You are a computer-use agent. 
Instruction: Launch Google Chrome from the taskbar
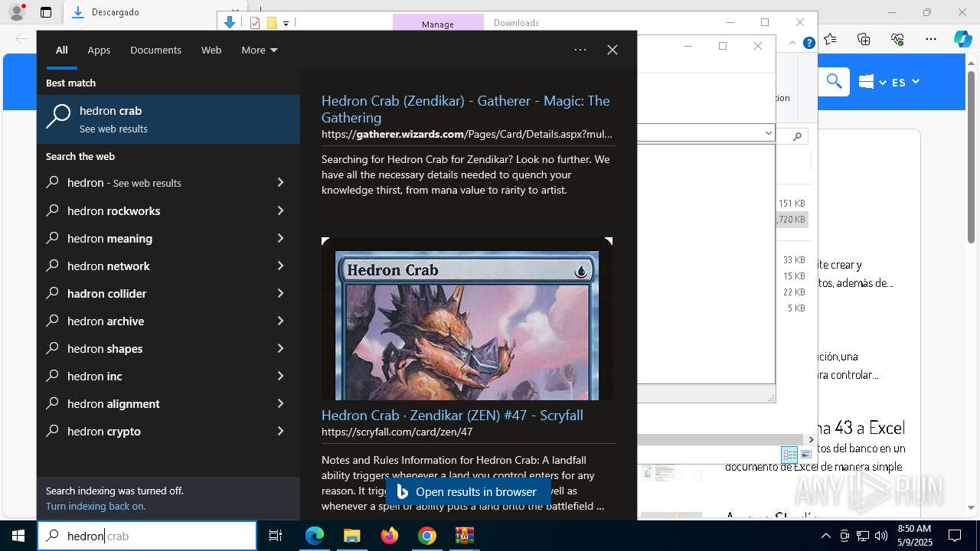(x=427, y=536)
